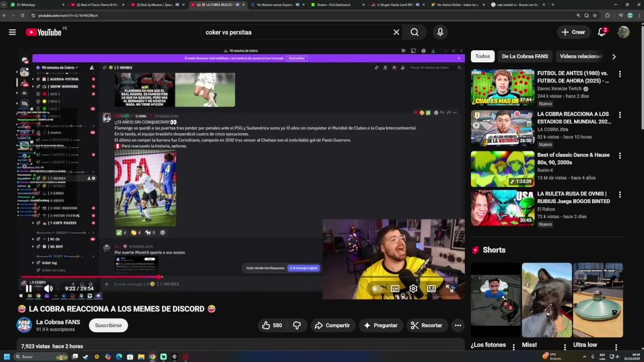Image resolution: width=644 pixels, height=362 pixels.
Task: Click the Crear button
Action: (574, 32)
